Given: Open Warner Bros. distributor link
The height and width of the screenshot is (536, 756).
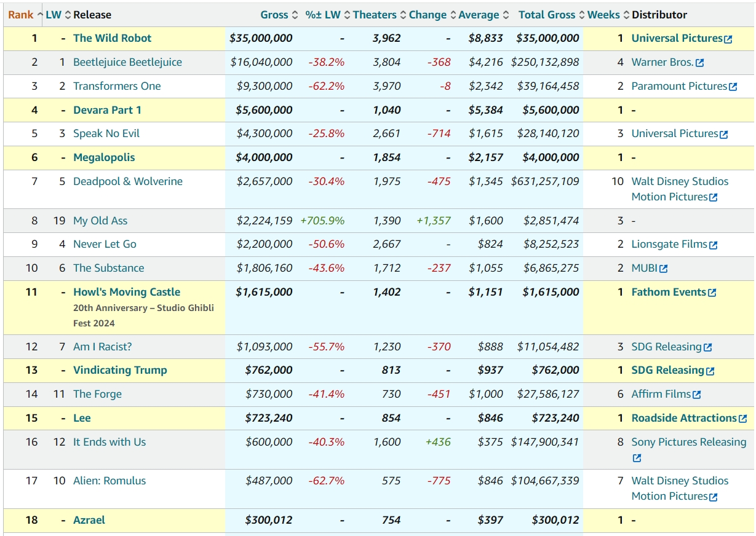Looking at the screenshot, I should pyautogui.click(x=662, y=62).
